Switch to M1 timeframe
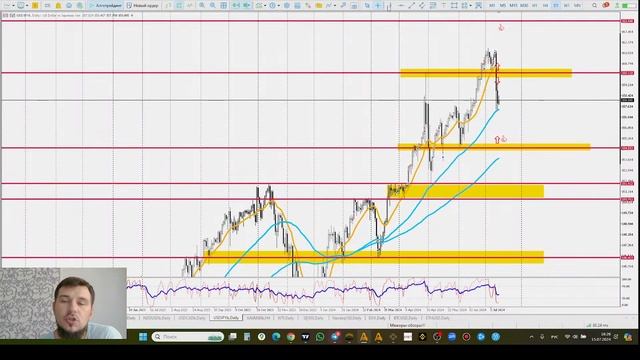The image size is (640, 360). (x=492, y=6)
